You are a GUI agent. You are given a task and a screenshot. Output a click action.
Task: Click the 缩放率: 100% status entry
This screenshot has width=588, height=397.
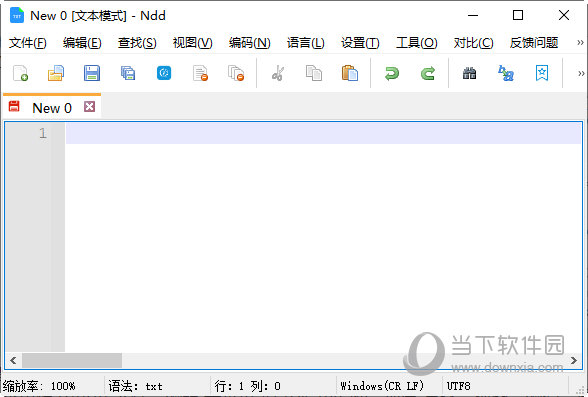click(x=39, y=386)
